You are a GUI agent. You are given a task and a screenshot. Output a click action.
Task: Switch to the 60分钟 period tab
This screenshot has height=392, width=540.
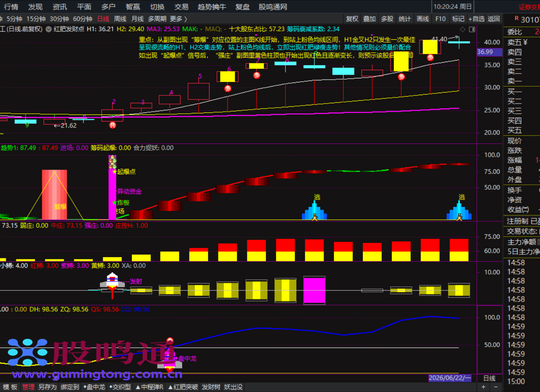point(83,19)
